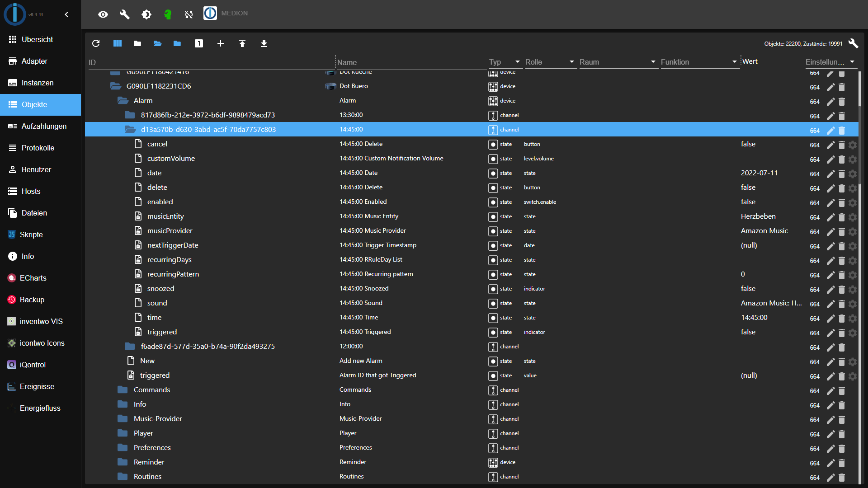Viewport: 868px width, 488px height.
Task: Upload objects from JSON file icon
Action: point(242,43)
